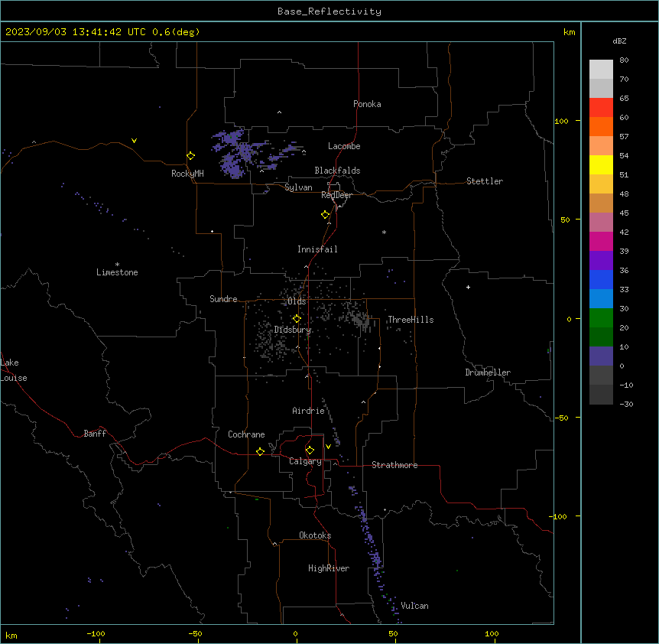Screen dimensions: 659x644
Task: Click the Innisfail town label
Action: (x=317, y=249)
